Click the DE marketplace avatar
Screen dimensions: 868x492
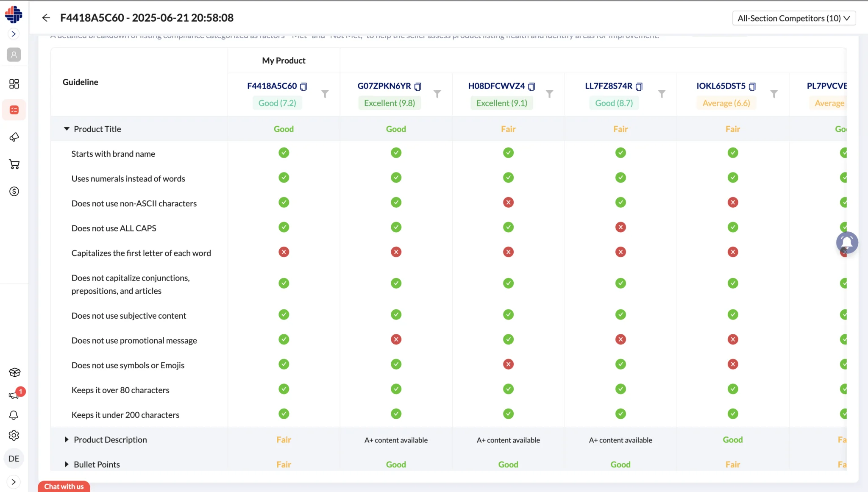click(14, 459)
